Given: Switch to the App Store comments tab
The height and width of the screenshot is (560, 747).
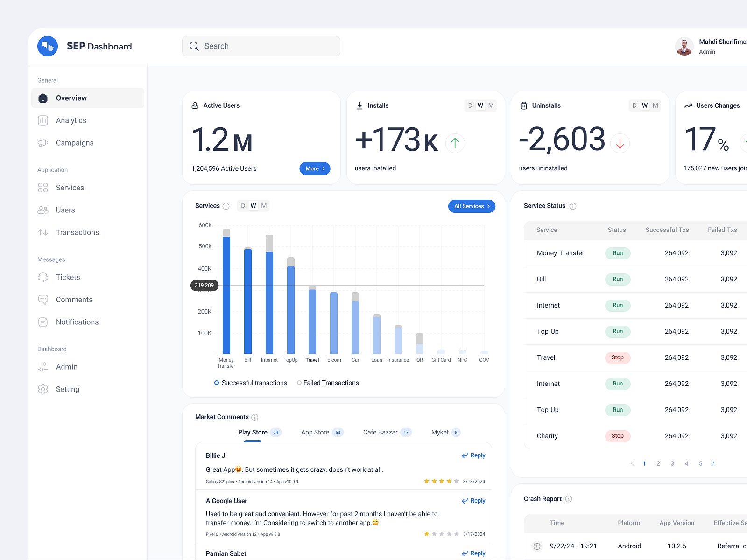Looking at the screenshot, I should [x=315, y=432].
